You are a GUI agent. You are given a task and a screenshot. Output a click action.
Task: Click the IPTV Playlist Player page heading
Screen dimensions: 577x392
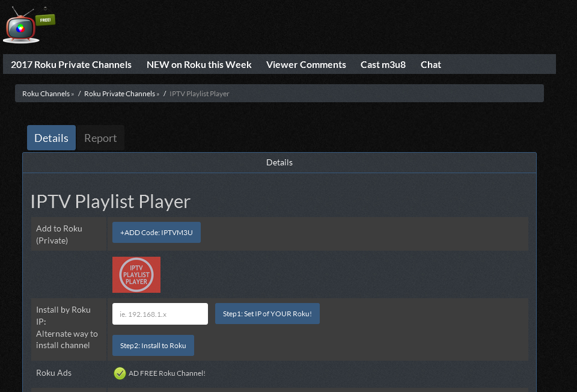click(111, 201)
